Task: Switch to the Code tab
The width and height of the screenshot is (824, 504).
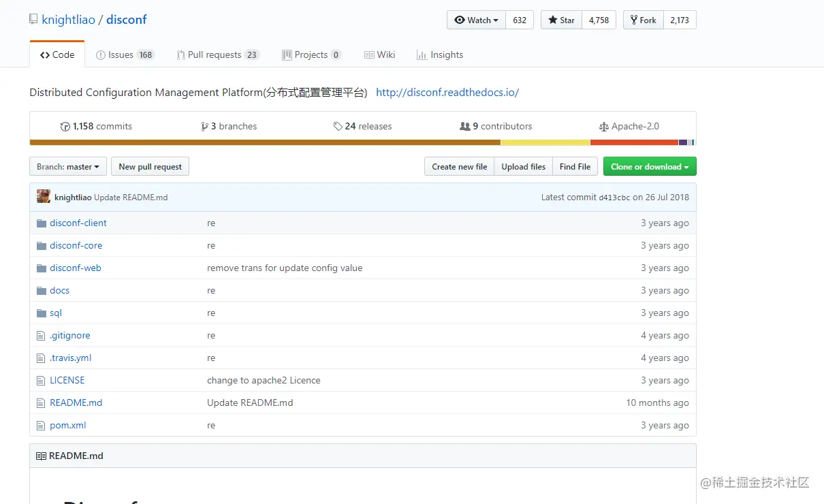Action: click(57, 54)
